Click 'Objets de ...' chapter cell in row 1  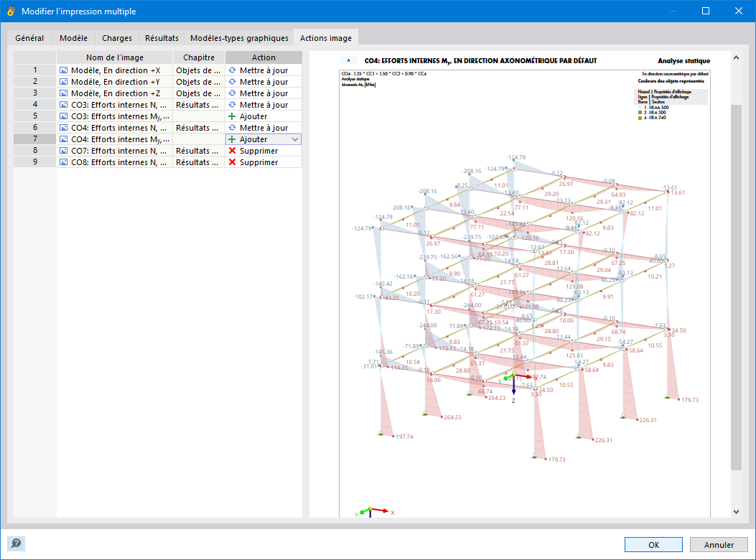pyautogui.click(x=199, y=70)
